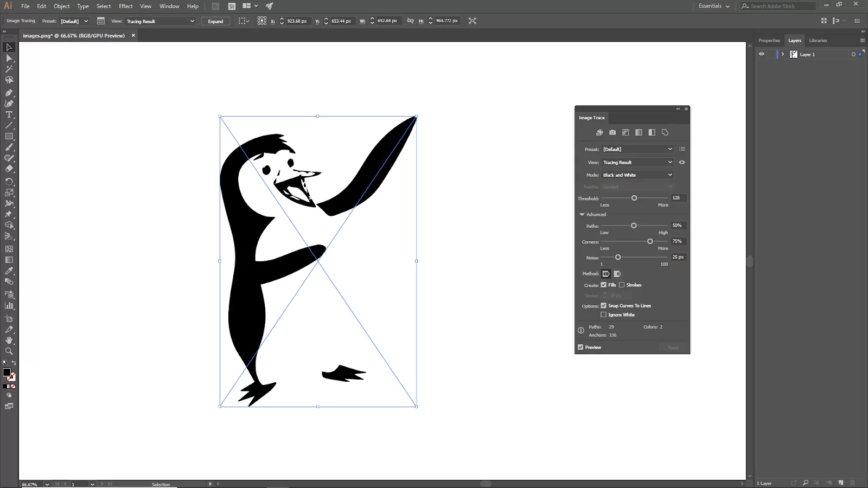Viewport: 868px width, 488px height.
Task: Open the control bar Preset dropdown
Action: [74, 21]
